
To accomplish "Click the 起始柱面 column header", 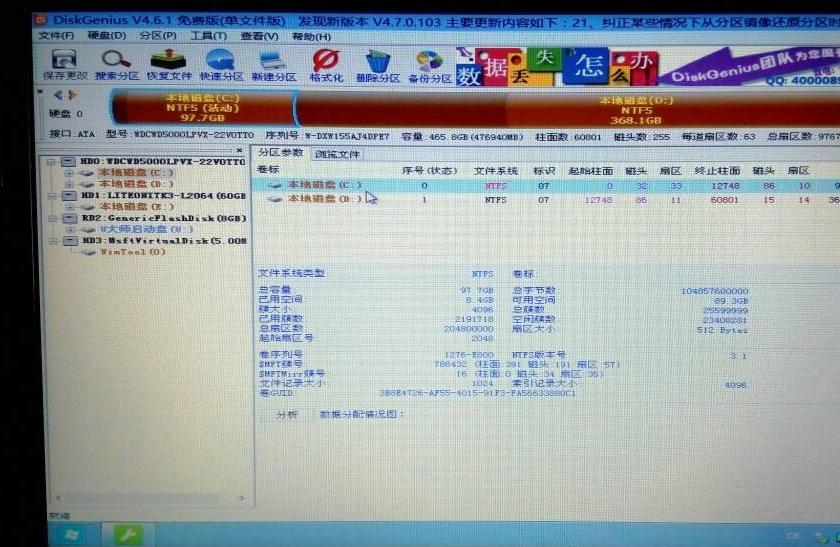I will pos(590,171).
